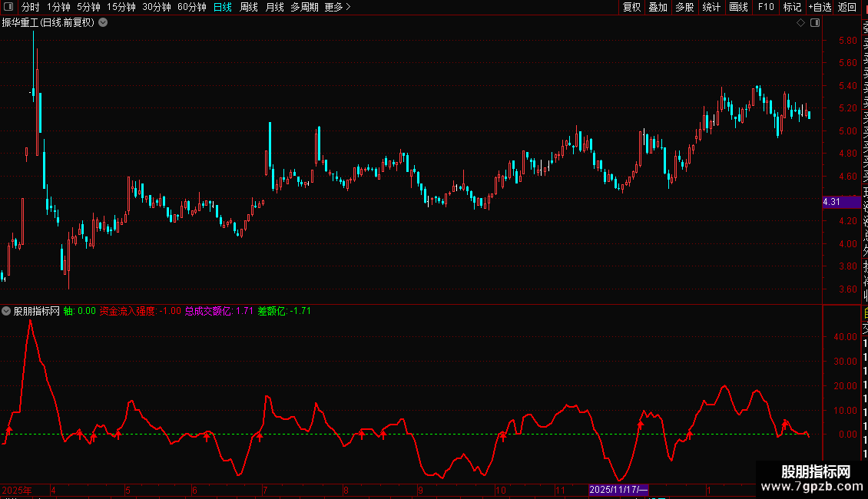
Task: Open the 多股 multi-stock view
Action: [684, 7]
